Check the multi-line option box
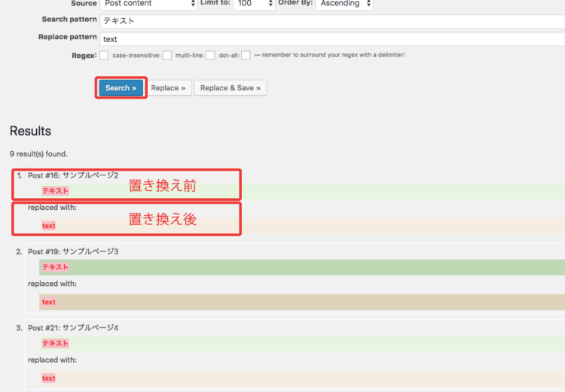565x392 pixels. pos(210,55)
